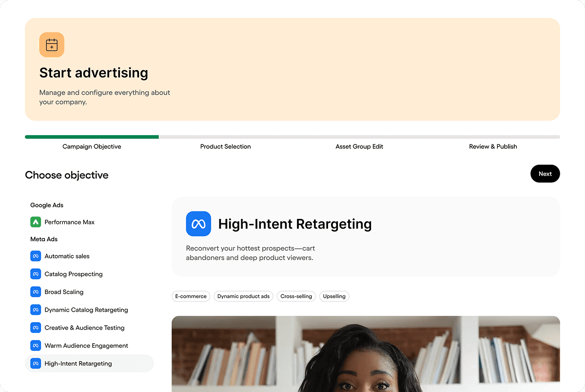Screen dimensions: 585x392
Task: Select High-Intent Retargeting in the sidebar list
Action: pos(89,363)
